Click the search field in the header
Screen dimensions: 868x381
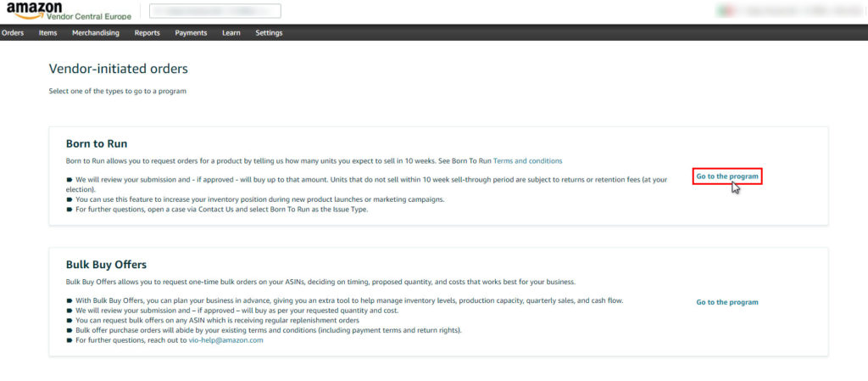coord(215,11)
